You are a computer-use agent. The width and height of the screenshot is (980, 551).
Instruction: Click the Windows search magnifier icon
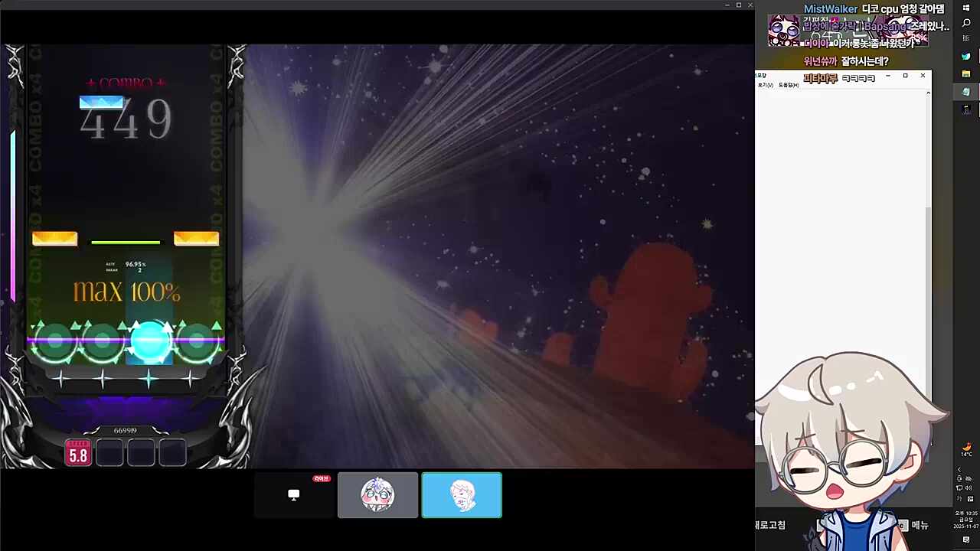click(966, 23)
